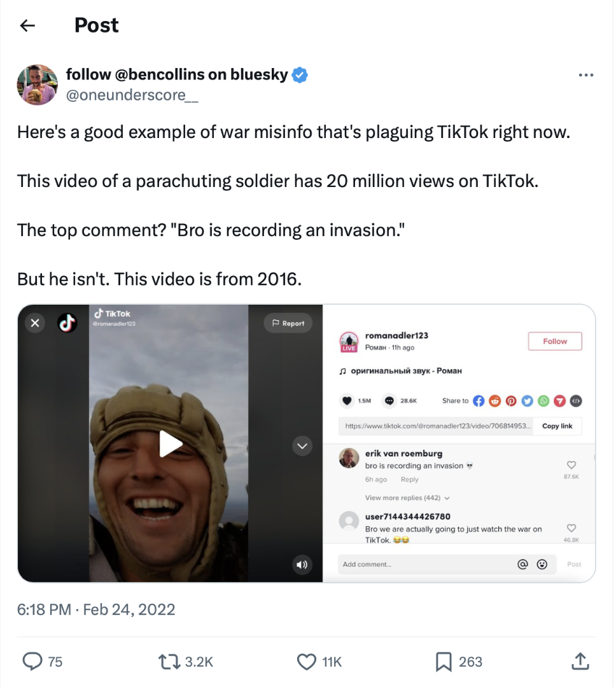Image resolution: width=616 pixels, height=687 pixels.
Task: Skip to next video with down chevron
Action: pyautogui.click(x=302, y=446)
